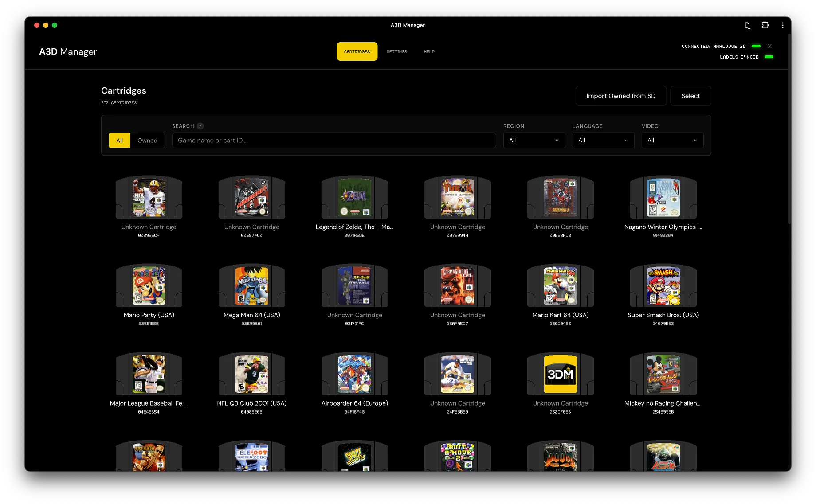Click Import Owned from SD button
This screenshot has height=504, width=816.
coord(621,96)
